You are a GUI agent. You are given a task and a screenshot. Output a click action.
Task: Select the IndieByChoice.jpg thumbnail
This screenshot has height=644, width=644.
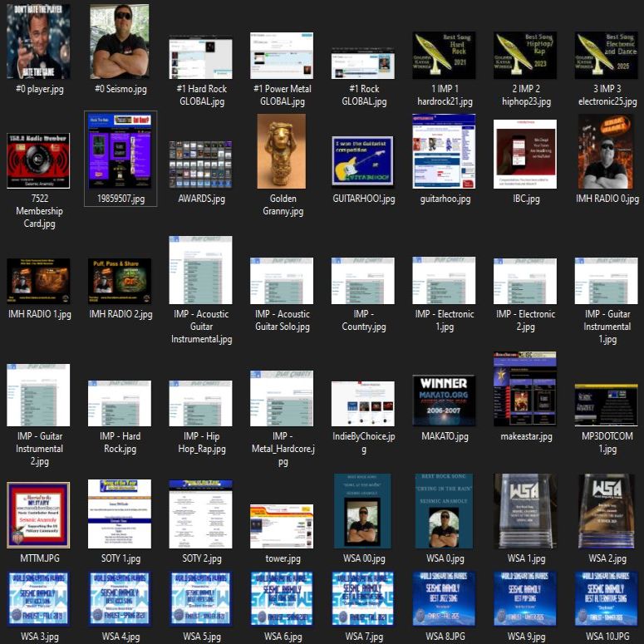point(363,403)
